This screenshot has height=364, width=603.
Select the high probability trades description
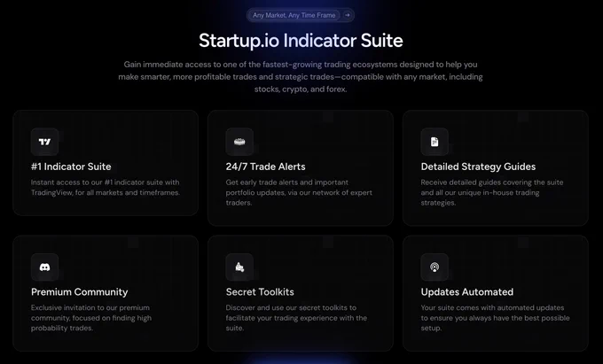click(91, 318)
